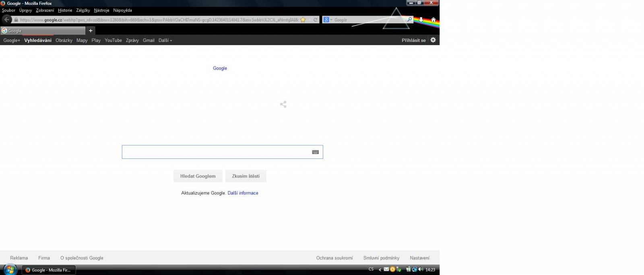Go to Mapy in Google bar
Screen dimensions: 644x275
82,40
